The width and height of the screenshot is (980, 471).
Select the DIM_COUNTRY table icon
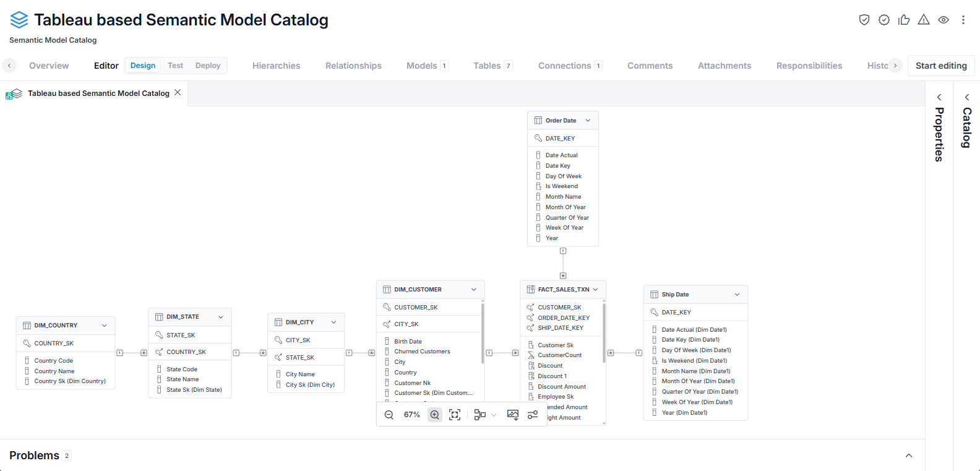click(27, 326)
